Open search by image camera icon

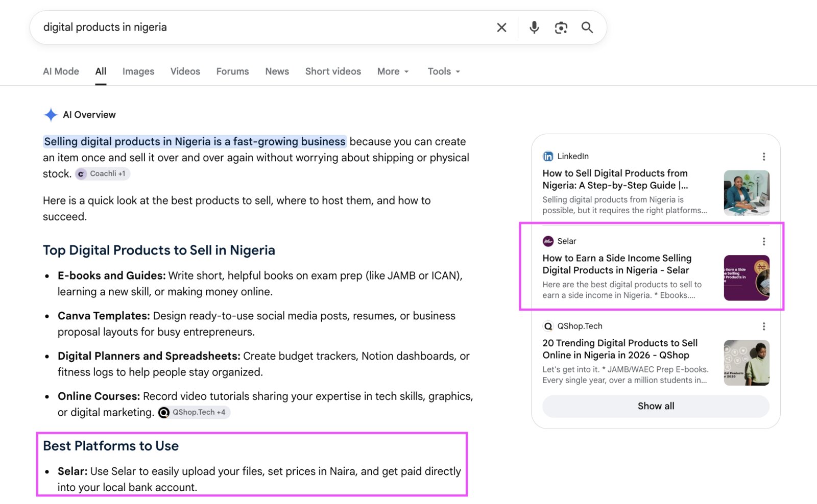click(561, 28)
